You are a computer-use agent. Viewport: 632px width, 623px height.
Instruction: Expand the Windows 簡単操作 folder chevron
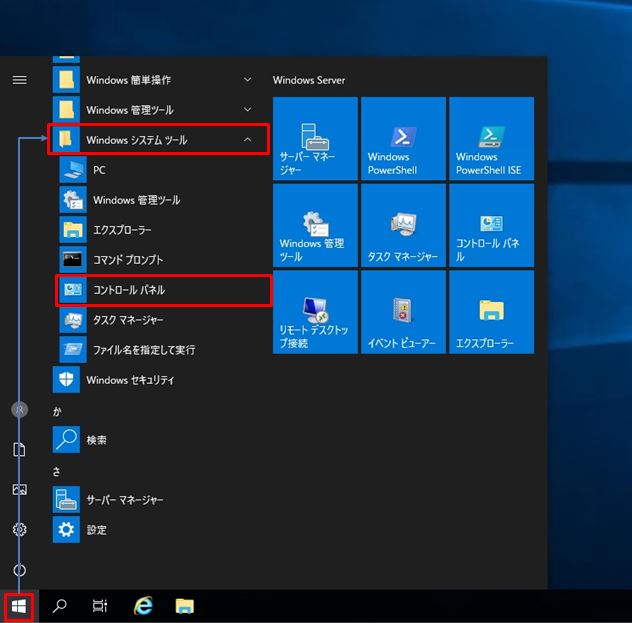click(247, 80)
